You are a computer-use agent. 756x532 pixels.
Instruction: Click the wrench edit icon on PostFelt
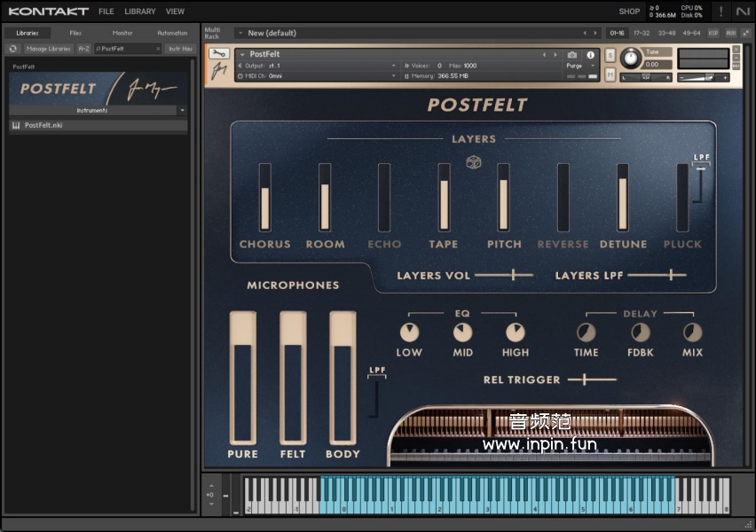[x=218, y=54]
